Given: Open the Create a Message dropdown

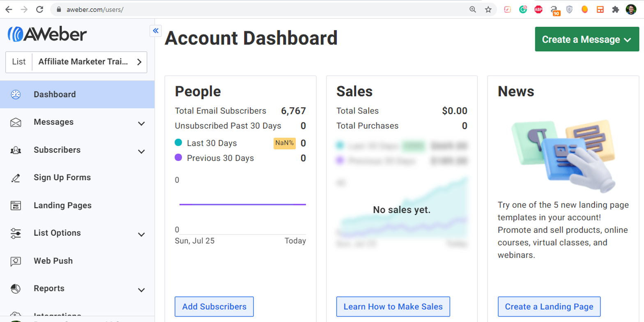Looking at the screenshot, I should (x=587, y=39).
